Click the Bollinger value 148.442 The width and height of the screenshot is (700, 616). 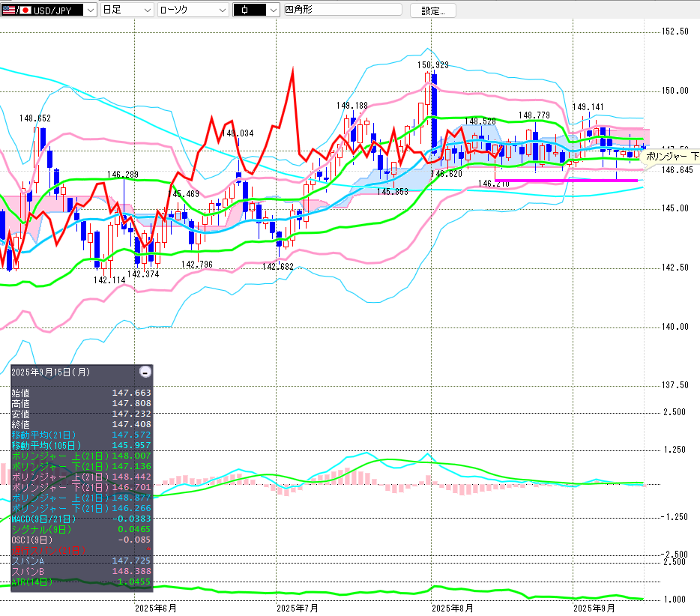pyautogui.click(x=131, y=477)
